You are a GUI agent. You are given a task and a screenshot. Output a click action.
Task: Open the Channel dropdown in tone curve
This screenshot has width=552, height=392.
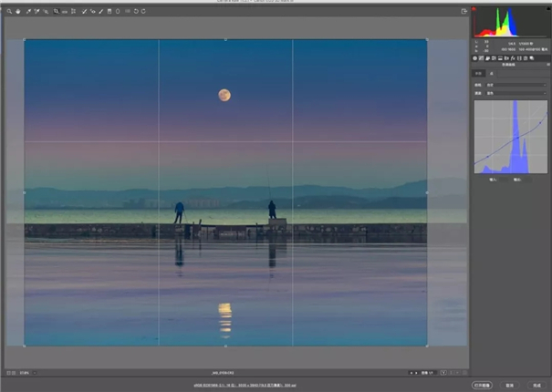tap(516, 92)
